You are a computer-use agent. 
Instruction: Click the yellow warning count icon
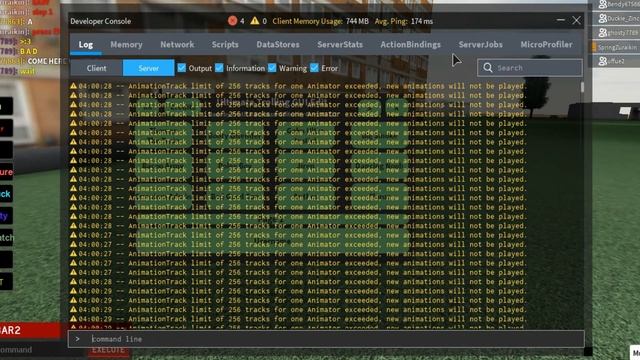click(x=255, y=20)
